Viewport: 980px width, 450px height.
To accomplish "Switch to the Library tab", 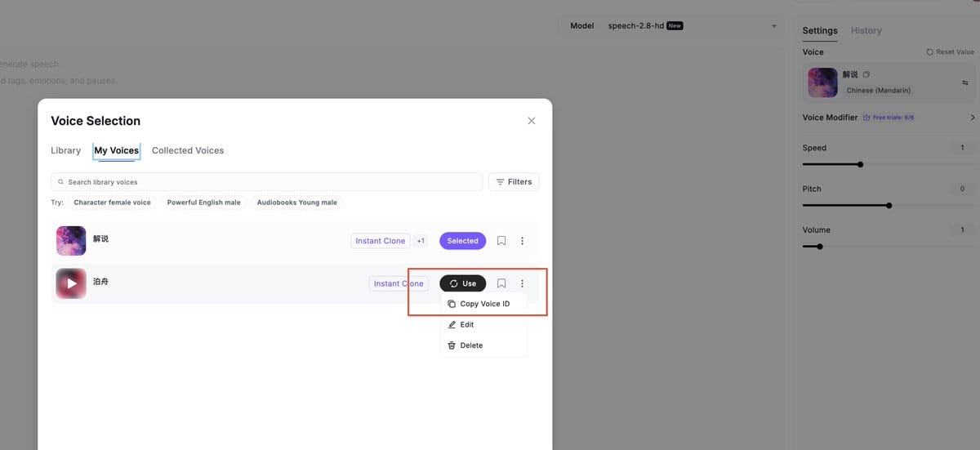I will [65, 150].
